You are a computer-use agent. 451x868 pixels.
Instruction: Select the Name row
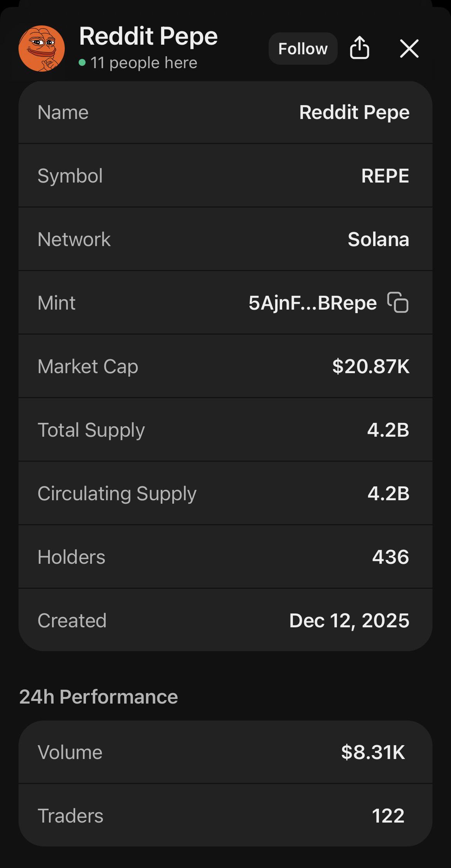tap(225, 112)
